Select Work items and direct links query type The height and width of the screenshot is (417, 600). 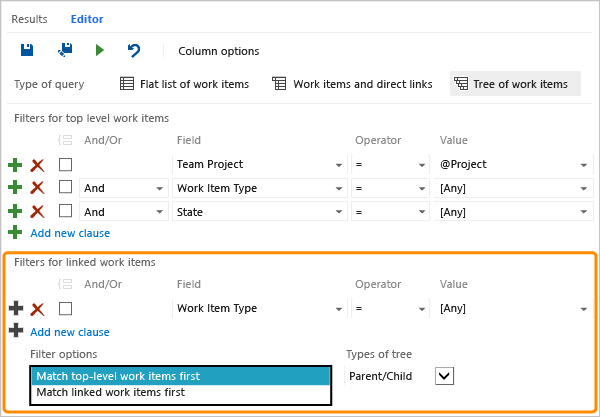[x=352, y=84]
